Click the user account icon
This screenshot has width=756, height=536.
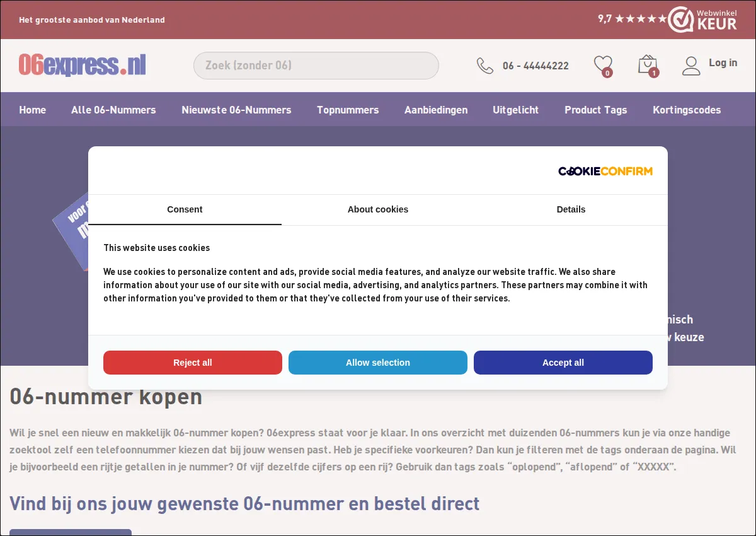pyautogui.click(x=691, y=66)
